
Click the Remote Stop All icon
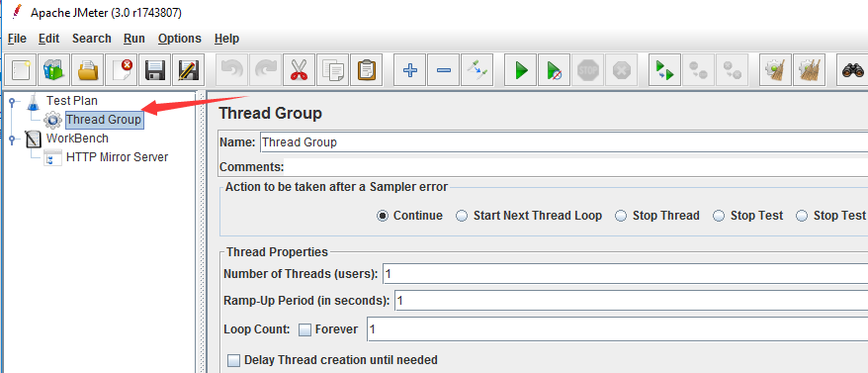tap(698, 70)
